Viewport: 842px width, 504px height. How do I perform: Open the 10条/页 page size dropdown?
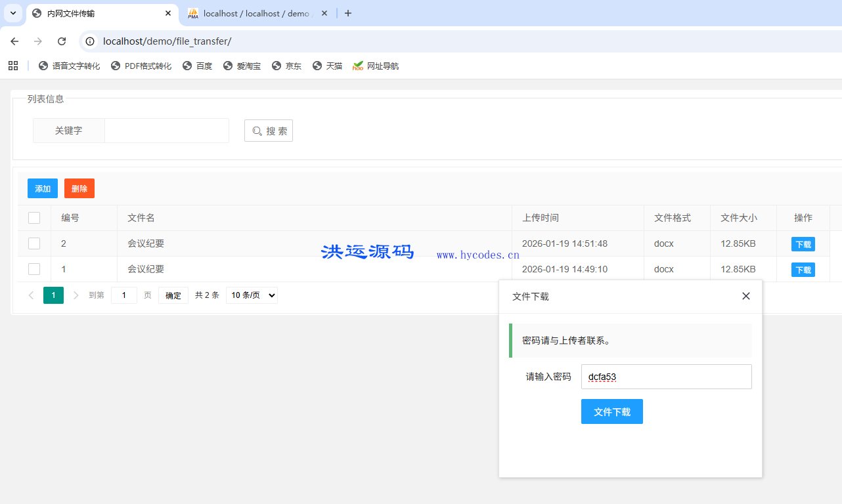point(252,295)
